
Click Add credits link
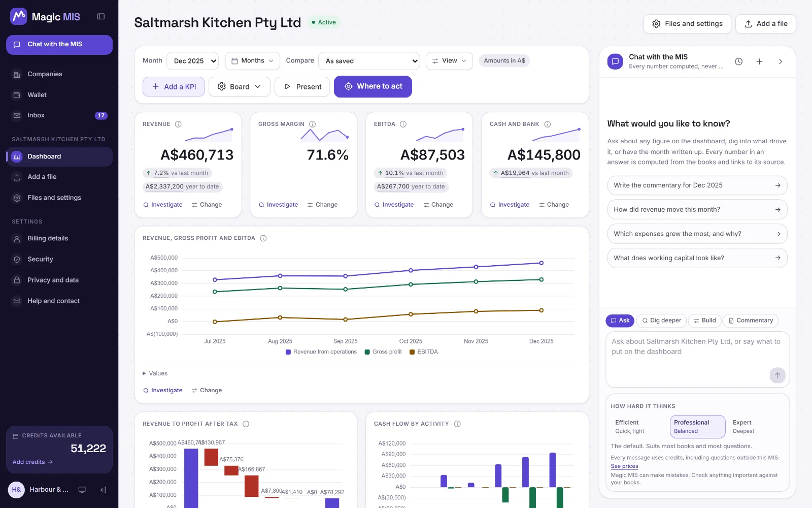[x=32, y=462]
